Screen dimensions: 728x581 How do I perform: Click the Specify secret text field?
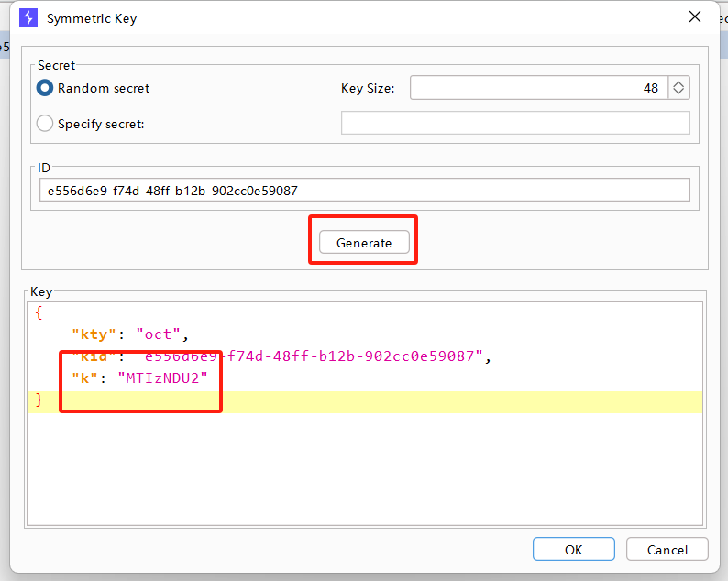(x=515, y=123)
